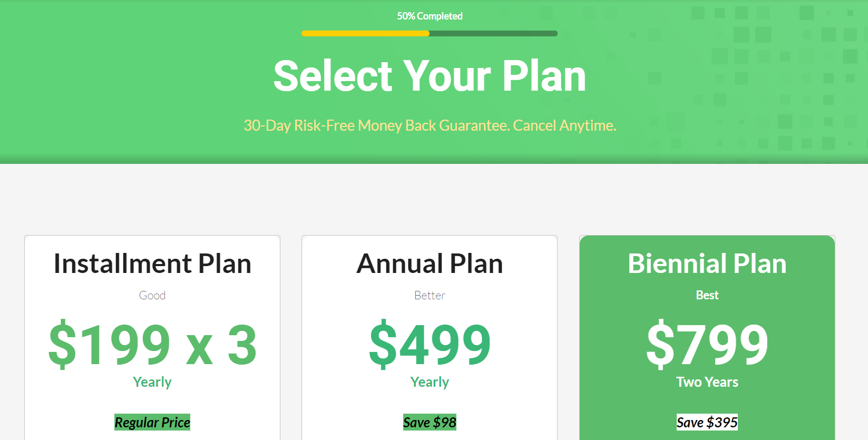This screenshot has height=440, width=868.
Task: Click the Save $395 badge
Action: pyautogui.click(x=707, y=422)
